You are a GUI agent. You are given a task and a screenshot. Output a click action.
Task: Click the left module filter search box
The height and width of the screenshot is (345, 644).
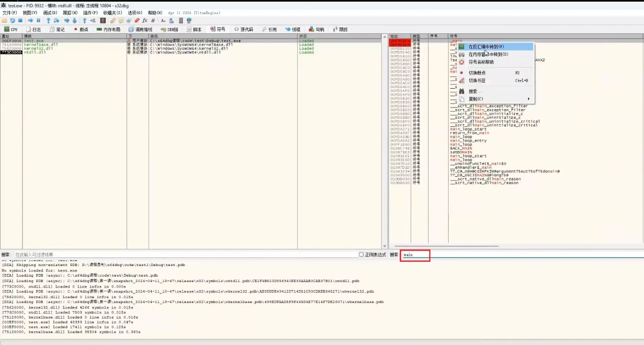point(182,255)
